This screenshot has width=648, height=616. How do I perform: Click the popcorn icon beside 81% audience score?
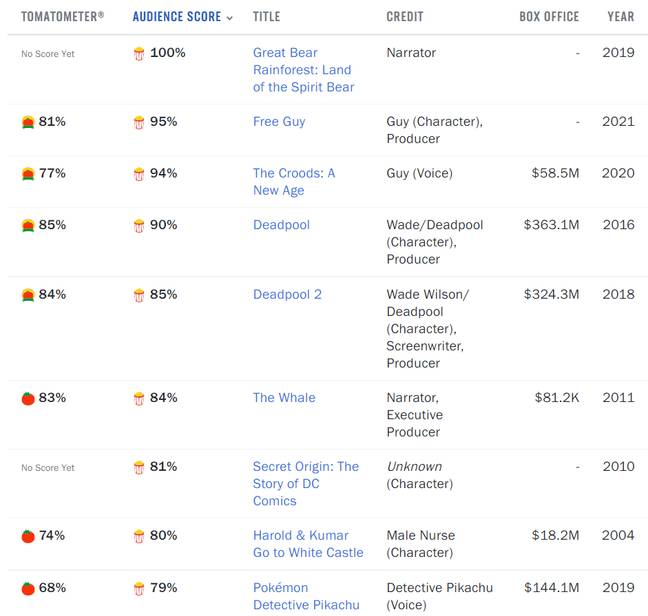139,468
